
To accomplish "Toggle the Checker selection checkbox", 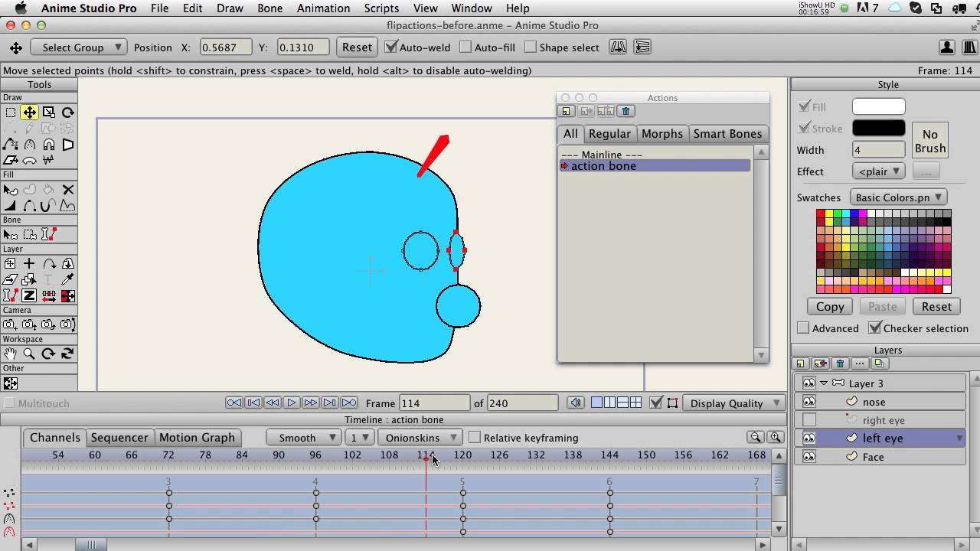I will [x=875, y=328].
